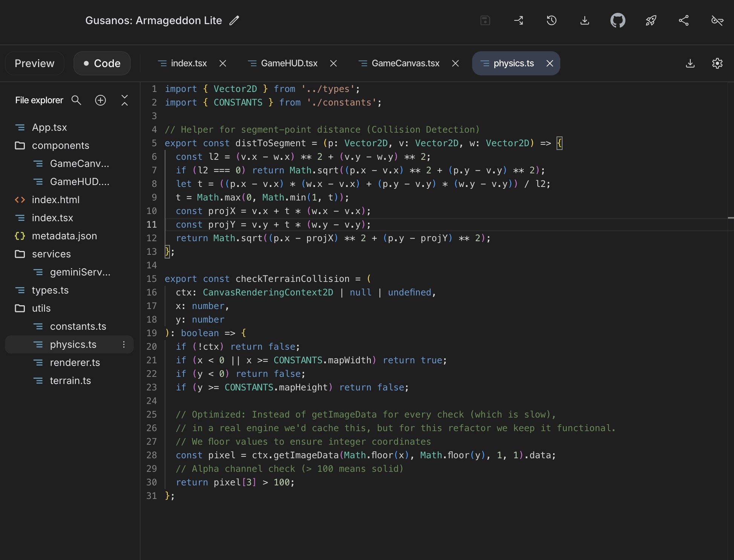Click download icon beside editor settings gear
The image size is (734, 560).
click(x=690, y=63)
